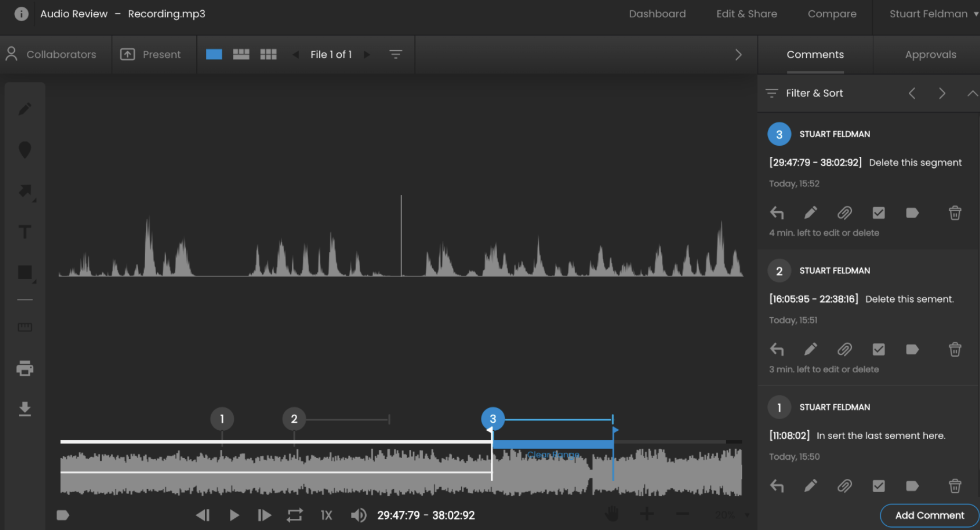Switch to the Approvals tab

click(x=930, y=54)
